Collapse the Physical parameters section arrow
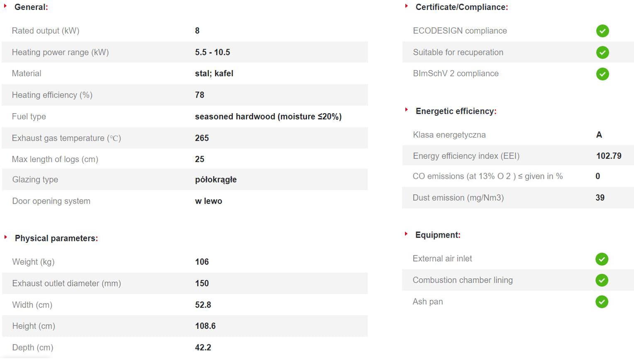Viewport: 634px width, 364px height. (5, 237)
